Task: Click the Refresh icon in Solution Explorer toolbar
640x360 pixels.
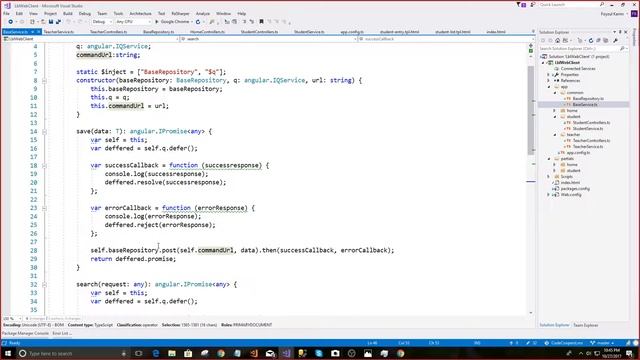Action: click(x=590, y=40)
